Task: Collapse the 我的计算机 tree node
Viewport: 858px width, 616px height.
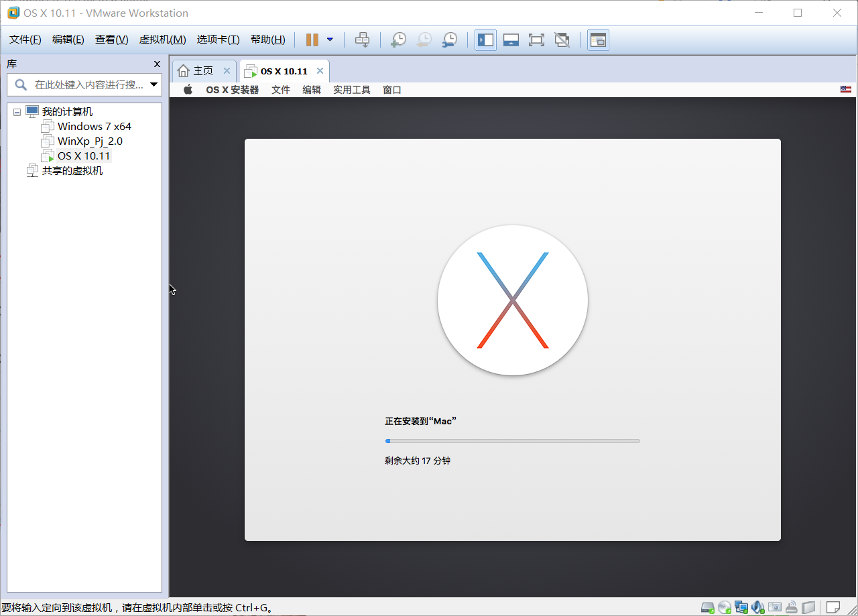Action: tap(17, 112)
